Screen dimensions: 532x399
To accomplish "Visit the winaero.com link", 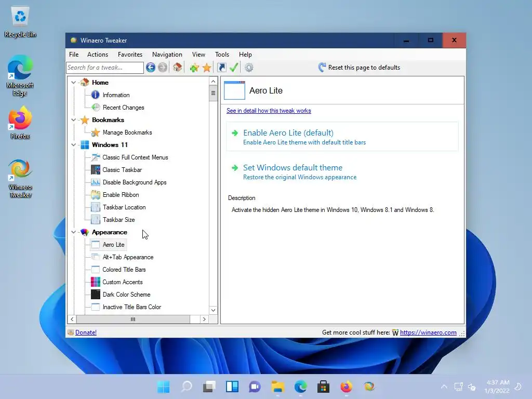I will point(428,332).
